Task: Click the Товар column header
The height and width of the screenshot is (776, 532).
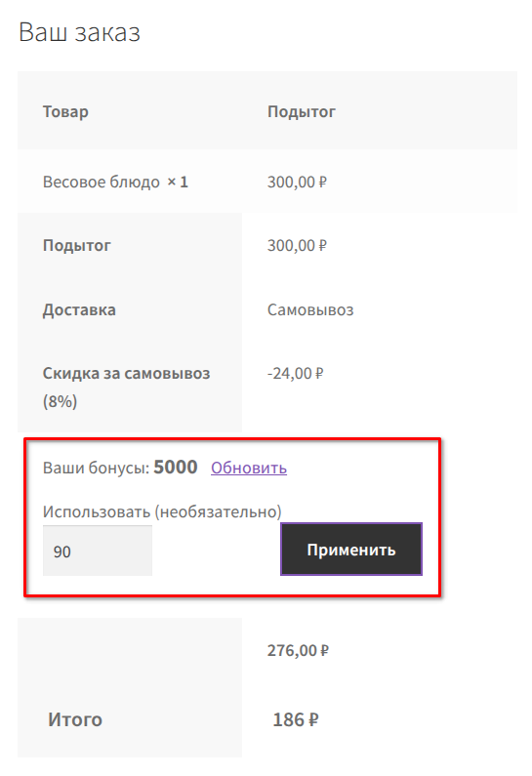Action: click(65, 112)
